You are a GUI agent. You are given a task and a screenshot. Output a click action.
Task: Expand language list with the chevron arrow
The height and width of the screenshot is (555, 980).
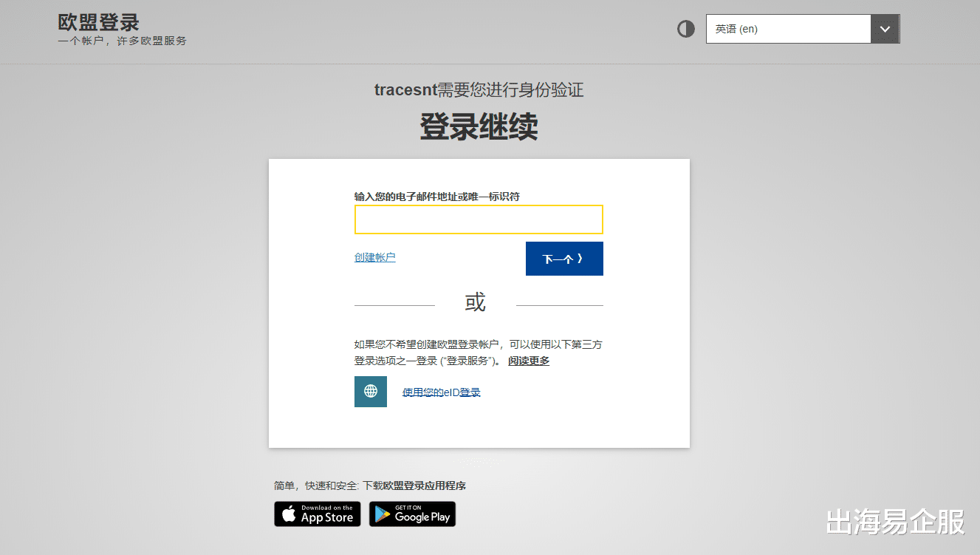885,29
